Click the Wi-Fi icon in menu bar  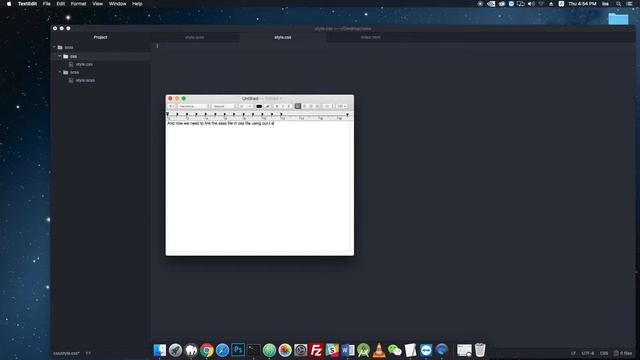pos(541,4)
